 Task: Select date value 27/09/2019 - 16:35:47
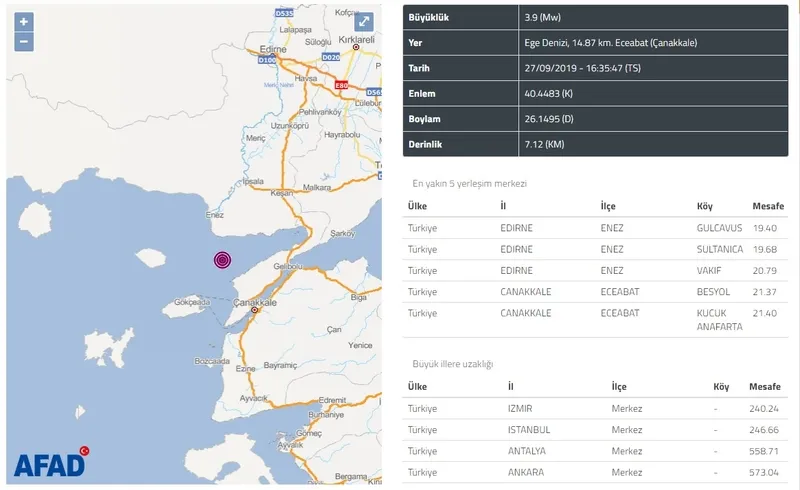[x=582, y=68]
